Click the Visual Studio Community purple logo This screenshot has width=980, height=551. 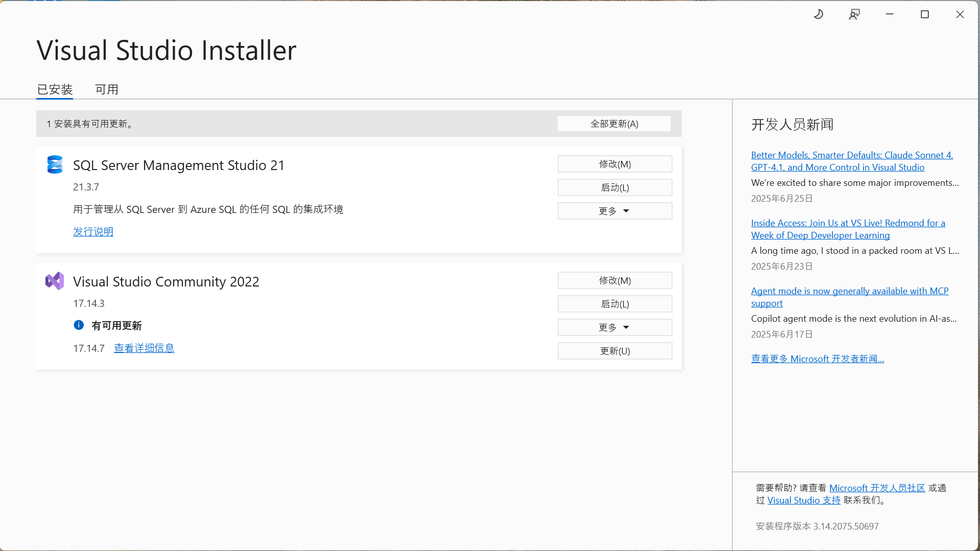55,281
